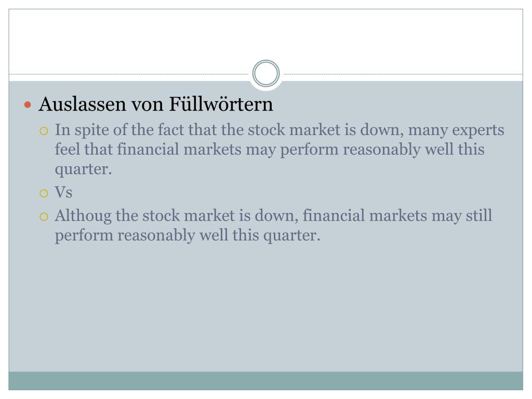The width and height of the screenshot is (532, 399).
Task: Click the hollow bullet before 'Althoug'
Action: (x=44, y=217)
